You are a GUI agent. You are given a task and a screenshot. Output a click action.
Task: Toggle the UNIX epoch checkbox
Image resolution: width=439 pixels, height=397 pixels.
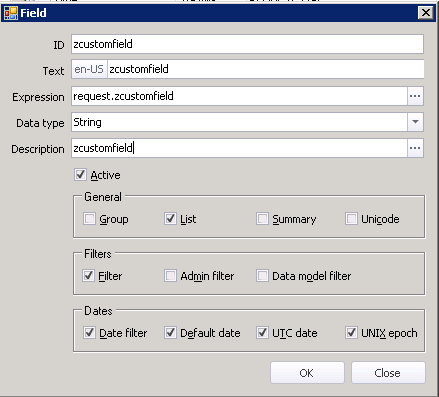(351, 332)
